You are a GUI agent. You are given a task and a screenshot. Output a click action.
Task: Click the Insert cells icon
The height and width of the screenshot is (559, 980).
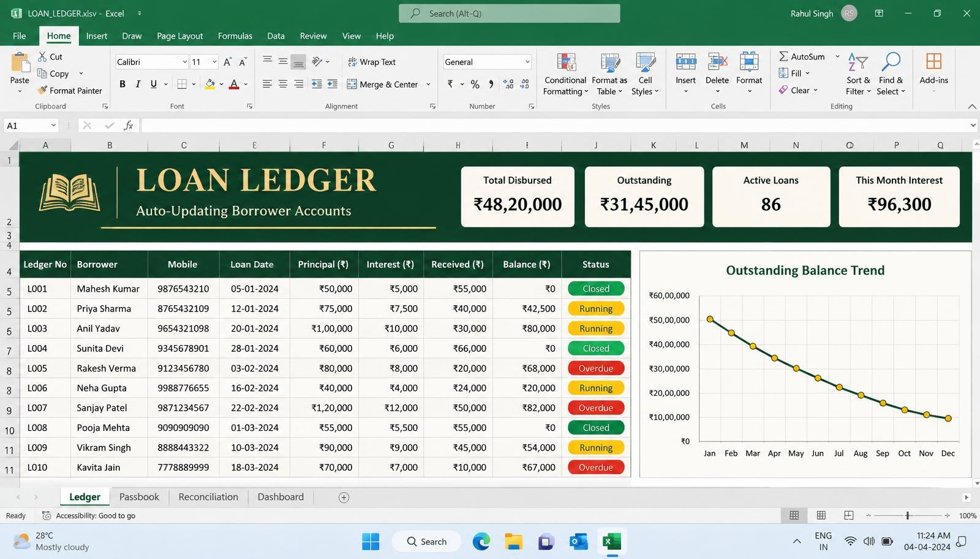coord(685,62)
